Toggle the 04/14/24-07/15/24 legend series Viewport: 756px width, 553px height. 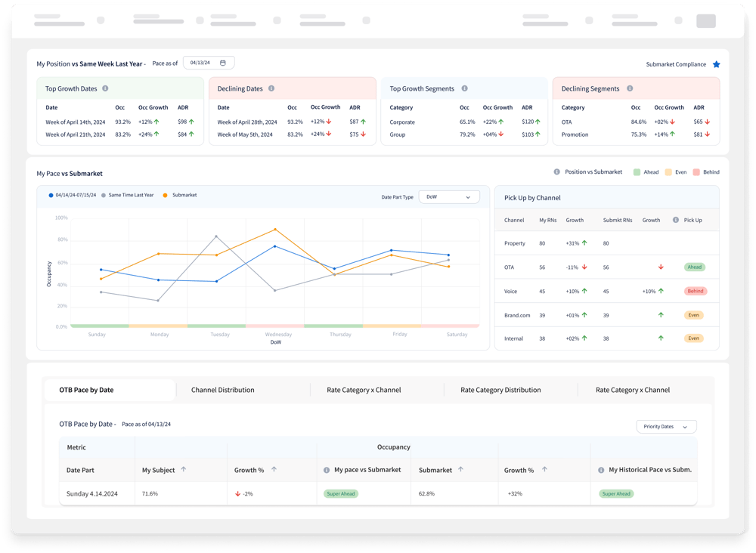73,195
